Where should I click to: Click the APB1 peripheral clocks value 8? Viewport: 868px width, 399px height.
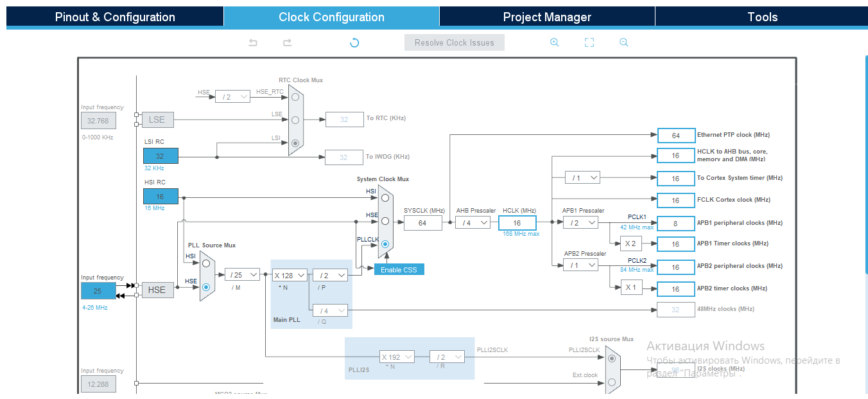click(x=676, y=223)
